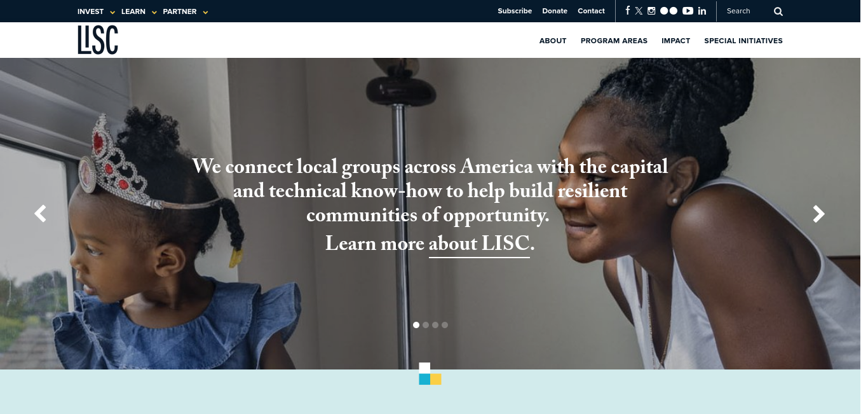Screen dimensions: 868x414
Task: Open the YouTube social icon
Action: 688,11
